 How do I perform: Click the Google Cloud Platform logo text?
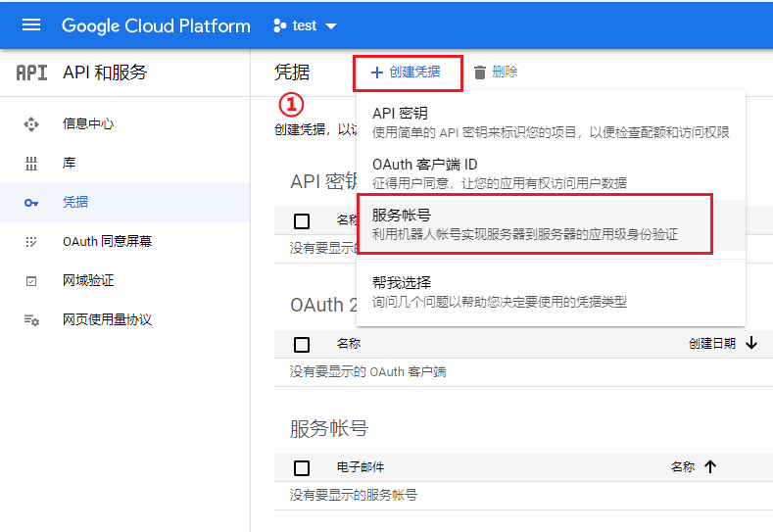[x=156, y=25]
